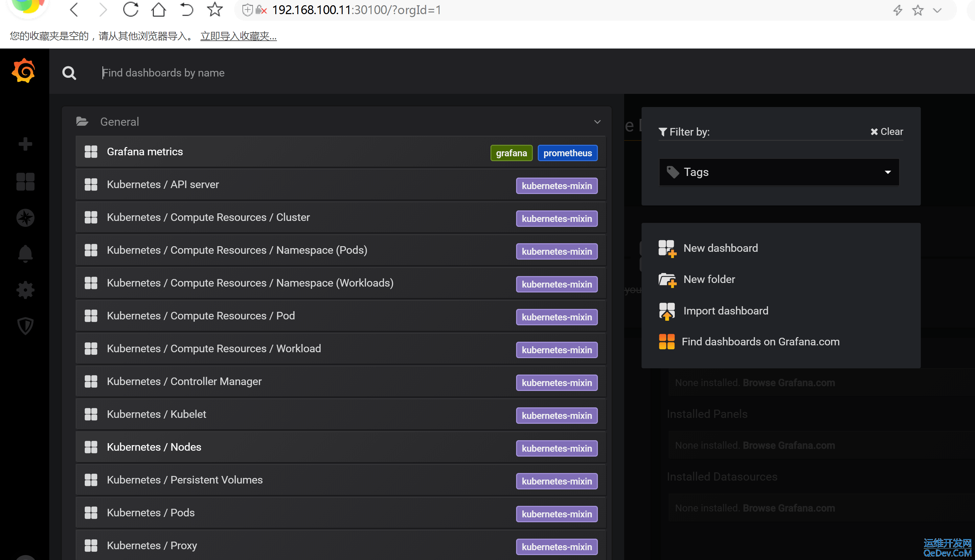Click the import bookmarks link 立即导入收藏夹

tap(238, 36)
